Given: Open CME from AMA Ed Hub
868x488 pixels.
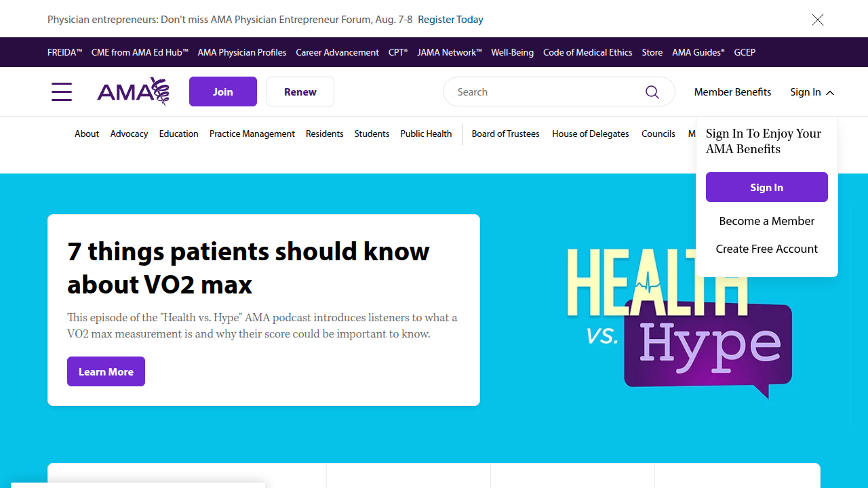Looking at the screenshot, I should pos(140,52).
